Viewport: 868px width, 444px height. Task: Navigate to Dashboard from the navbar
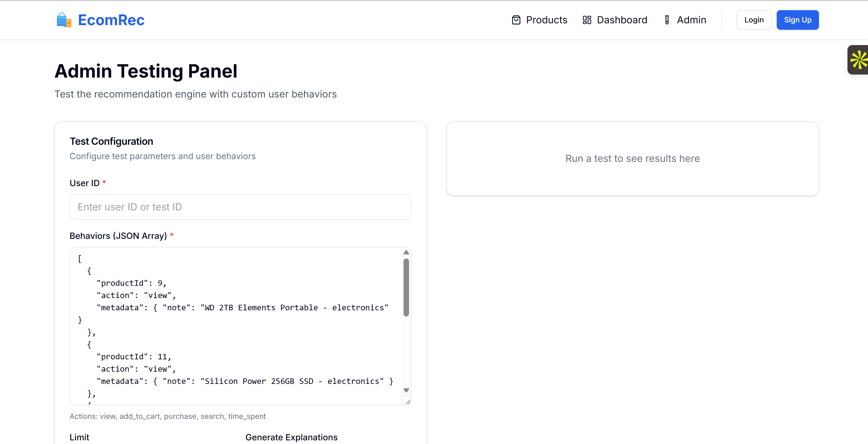point(622,20)
